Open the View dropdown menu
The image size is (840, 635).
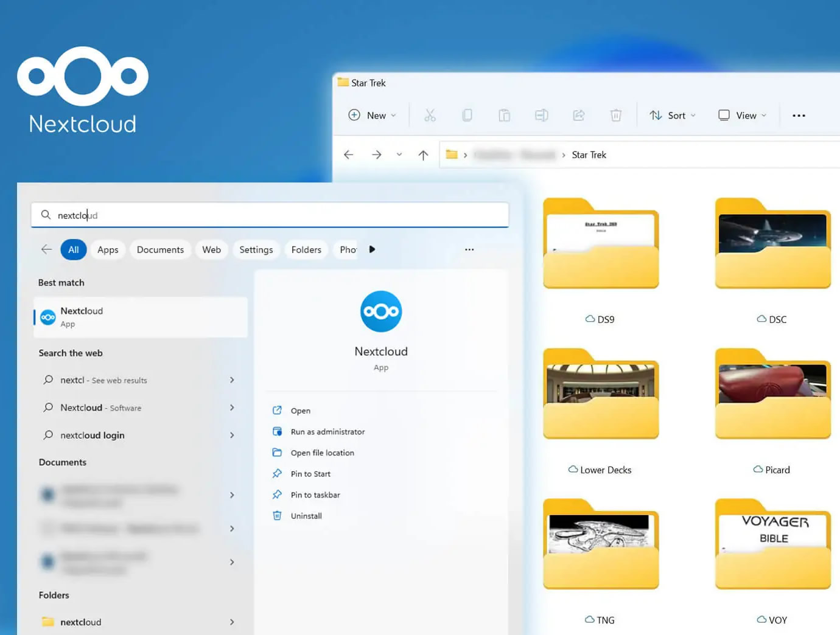tap(742, 116)
